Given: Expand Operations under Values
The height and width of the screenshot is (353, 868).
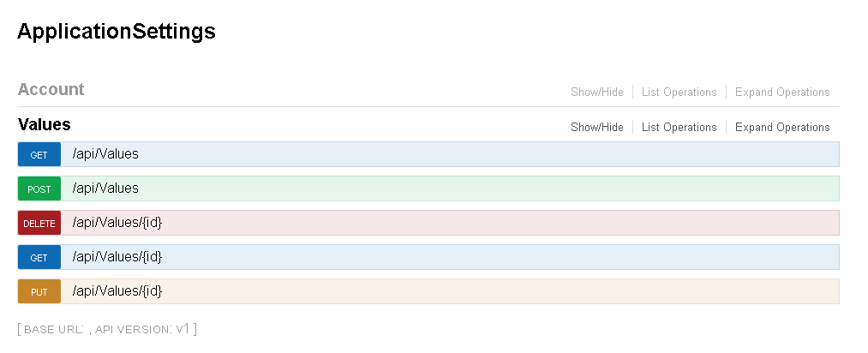Looking at the screenshot, I should 782,128.
